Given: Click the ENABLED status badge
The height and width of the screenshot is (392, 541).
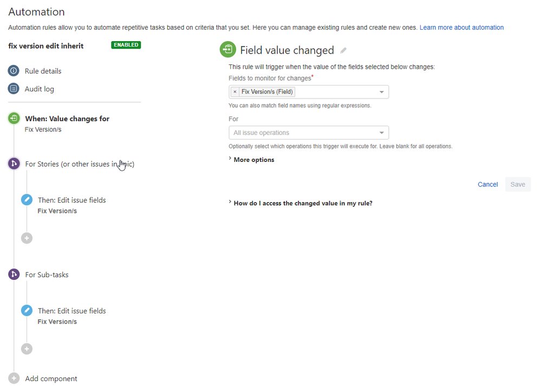Looking at the screenshot, I should click(x=126, y=45).
